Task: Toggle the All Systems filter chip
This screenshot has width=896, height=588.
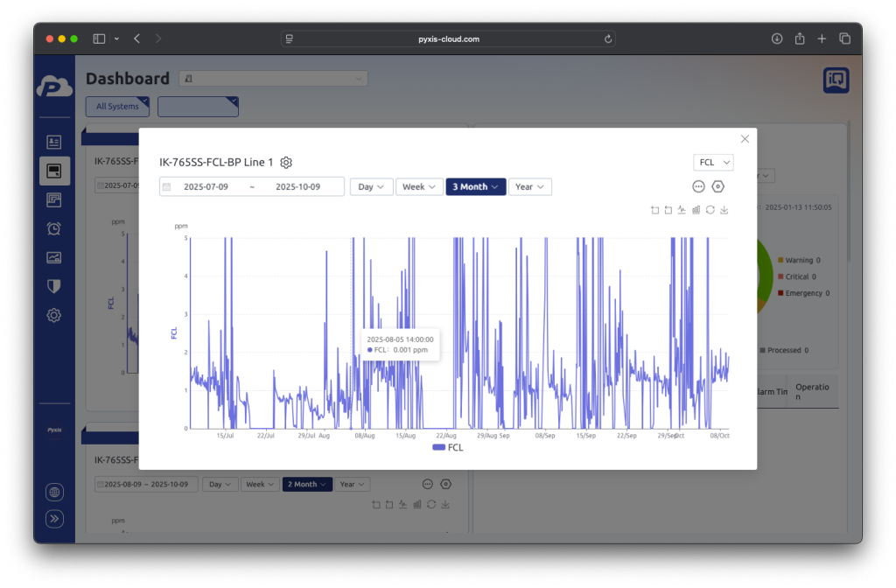Action: 118,107
